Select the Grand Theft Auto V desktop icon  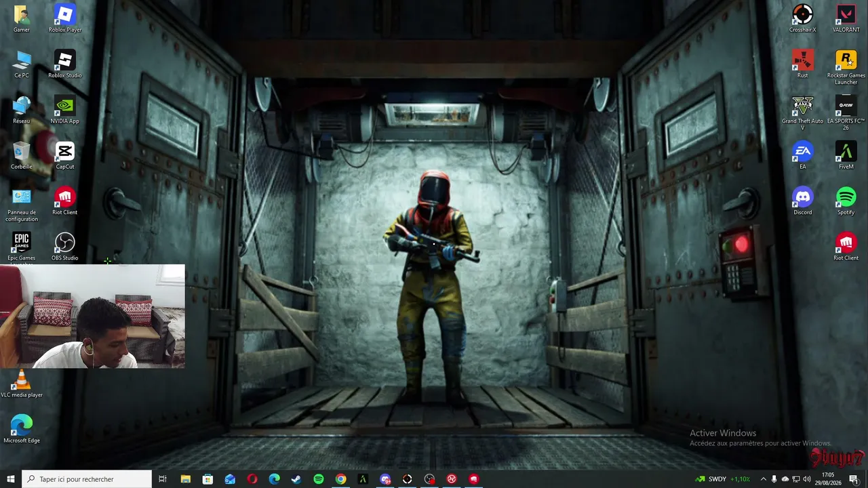[x=803, y=113]
